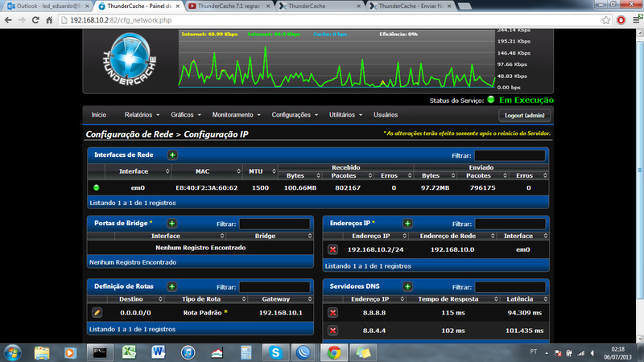Viewport: 644px width, 362px height.
Task: Open command prompt from taskbar
Action: (100, 353)
